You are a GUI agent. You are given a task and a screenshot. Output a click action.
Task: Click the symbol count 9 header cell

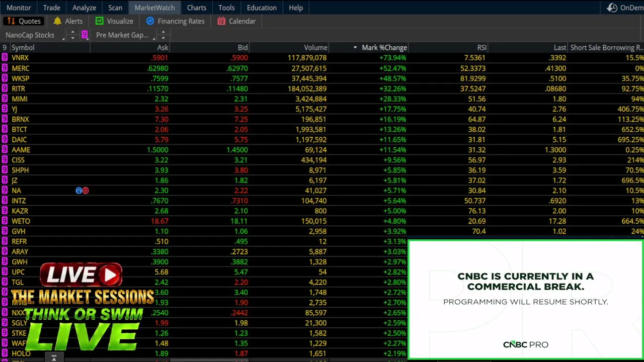pyautogui.click(x=5, y=47)
